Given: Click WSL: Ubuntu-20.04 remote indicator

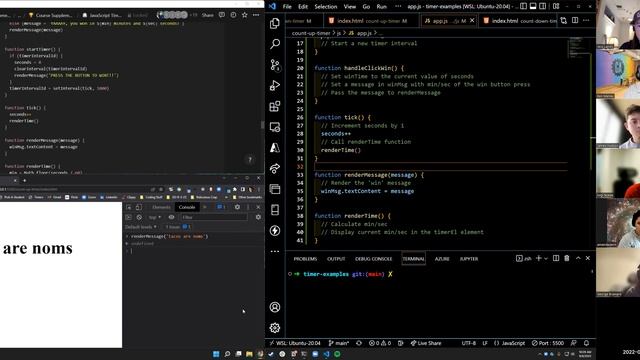Looking at the screenshot, I should [x=295, y=343].
